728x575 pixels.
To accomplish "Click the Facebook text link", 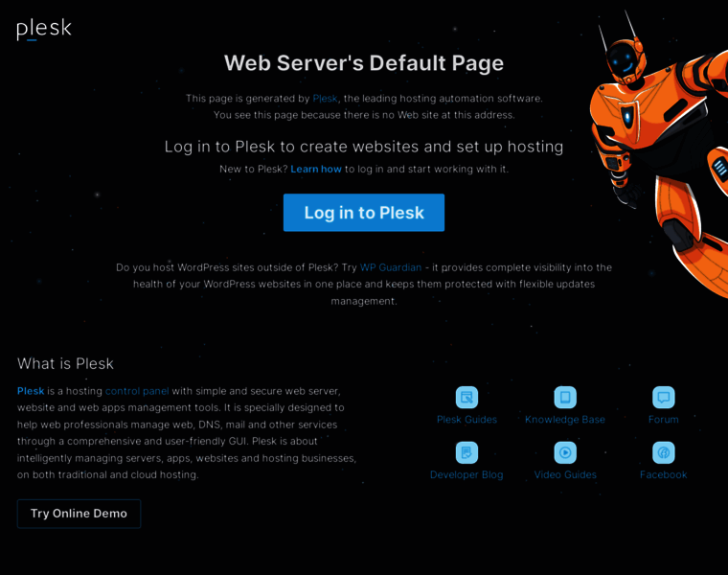I will [x=664, y=474].
